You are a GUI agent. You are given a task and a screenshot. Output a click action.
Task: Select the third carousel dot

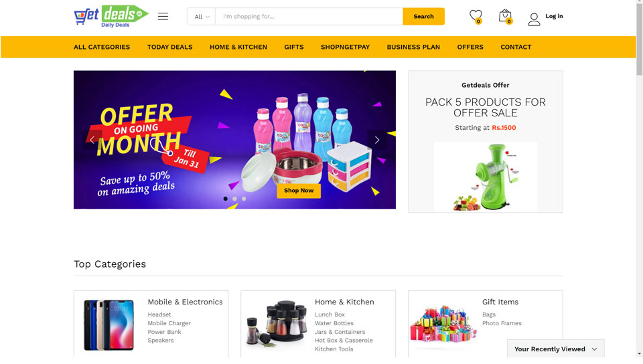click(x=244, y=199)
